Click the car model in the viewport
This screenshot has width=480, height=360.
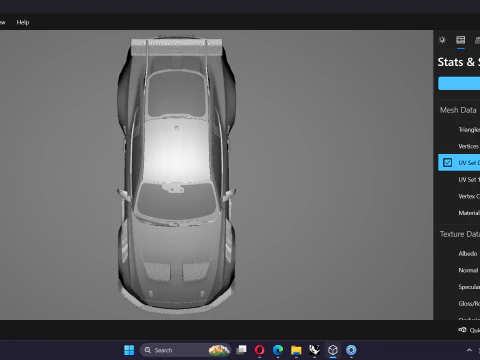click(x=177, y=175)
